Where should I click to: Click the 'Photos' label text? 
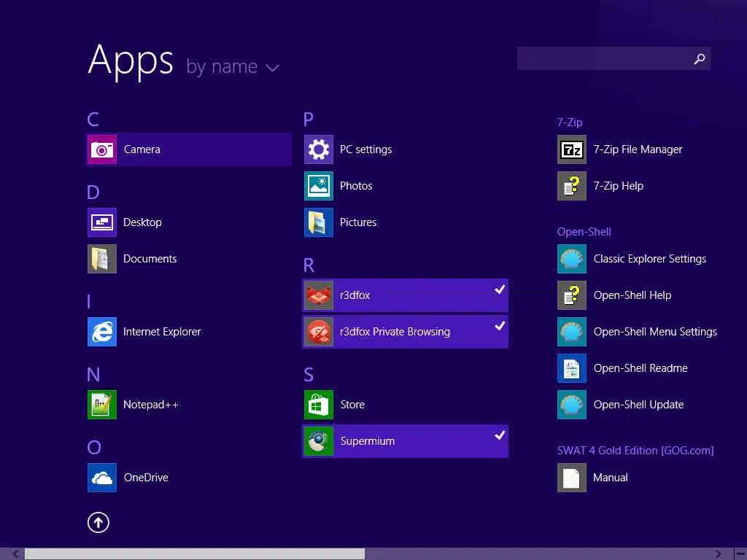[x=356, y=186]
